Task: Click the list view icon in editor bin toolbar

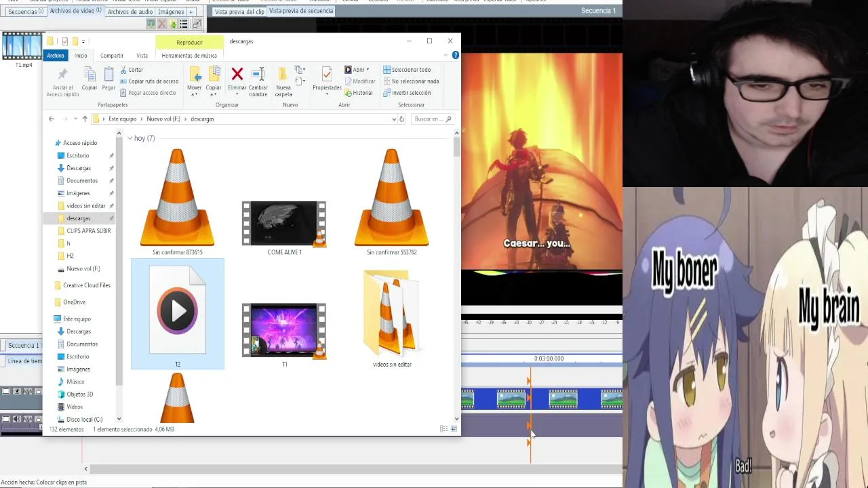Action: pos(183,24)
